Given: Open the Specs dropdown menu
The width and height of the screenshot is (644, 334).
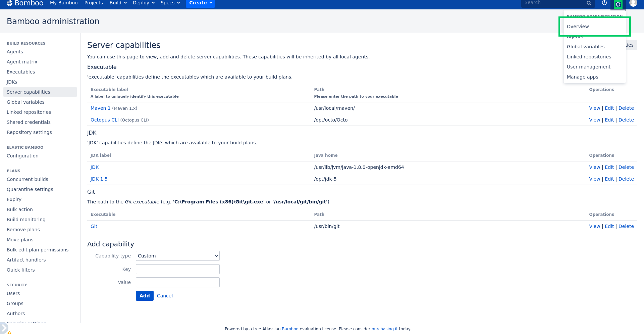Looking at the screenshot, I should click(x=170, y=3).
